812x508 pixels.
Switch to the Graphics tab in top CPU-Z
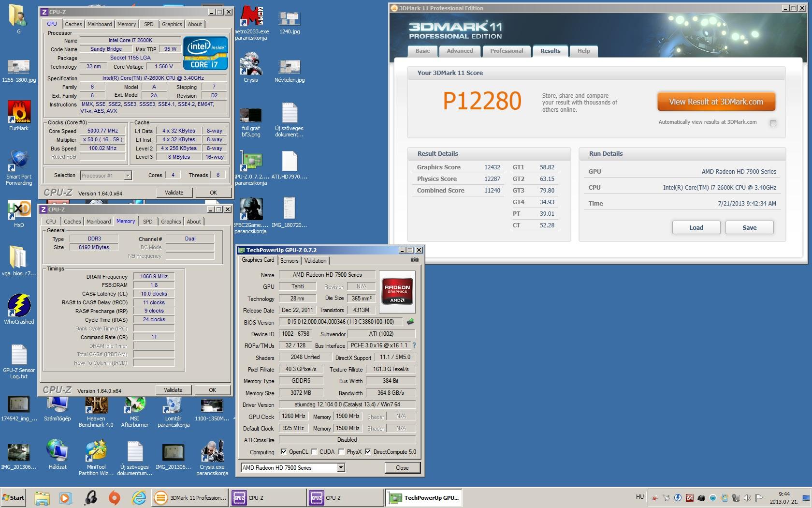point(172,24)
